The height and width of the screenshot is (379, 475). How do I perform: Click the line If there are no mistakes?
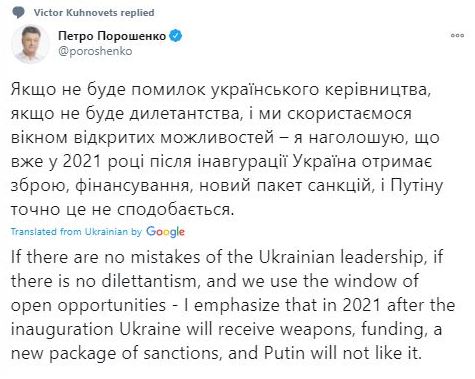(x=227, y=257)
